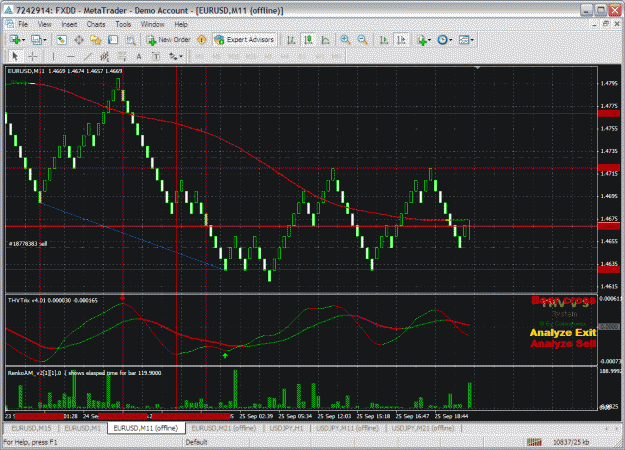Screen dimensions: 625x450
Task: Expand the New Chart dropdown arrow
Action: [x=23, y=40]
